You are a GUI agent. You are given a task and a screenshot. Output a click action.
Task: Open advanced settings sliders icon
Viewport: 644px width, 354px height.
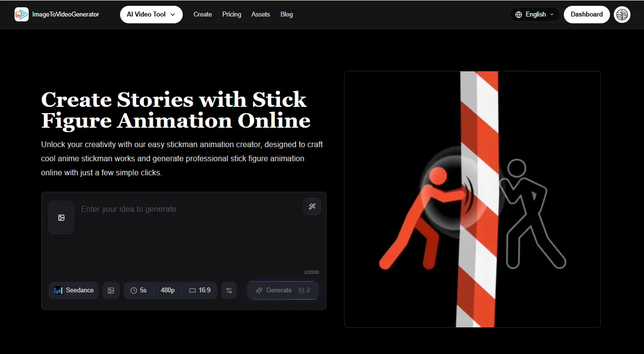(x=229, y=290)
